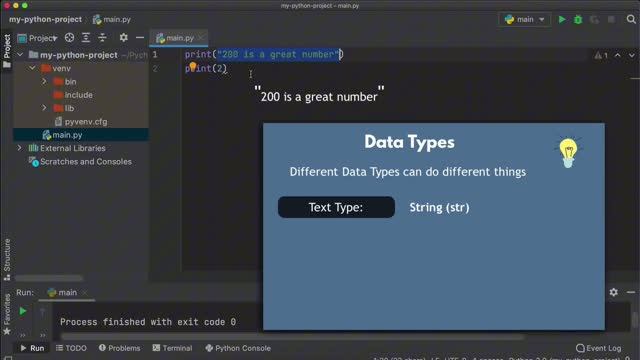Close the main tab in Run panel
Screen dimensions: 640x360
click(84, 292)
